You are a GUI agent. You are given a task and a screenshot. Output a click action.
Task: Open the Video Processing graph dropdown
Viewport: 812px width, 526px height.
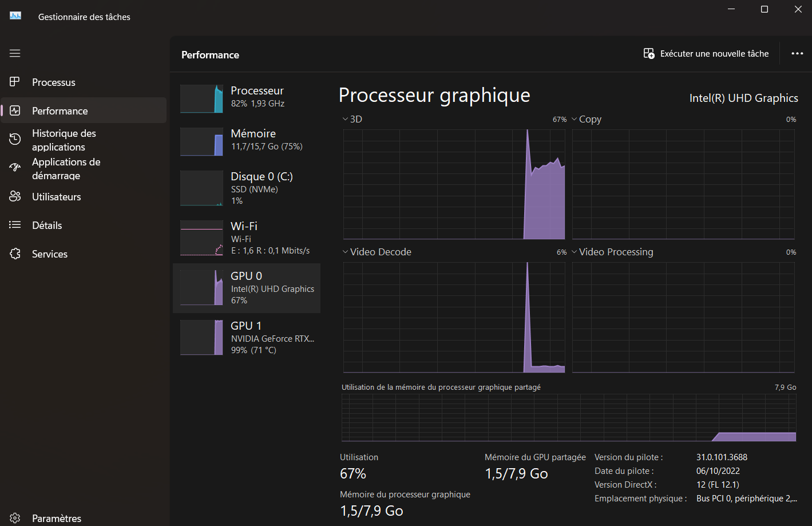tap(575, 252)
